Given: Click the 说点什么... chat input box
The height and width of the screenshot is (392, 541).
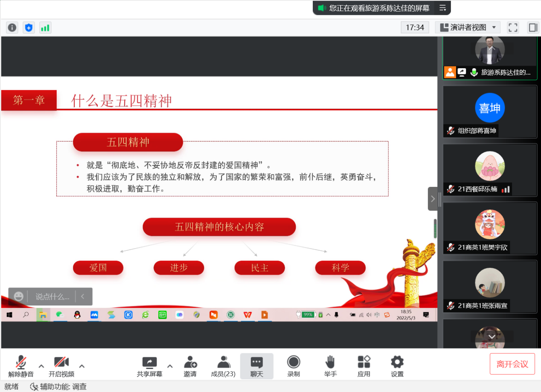Looking at the screenshot, I should coord(52,296).
